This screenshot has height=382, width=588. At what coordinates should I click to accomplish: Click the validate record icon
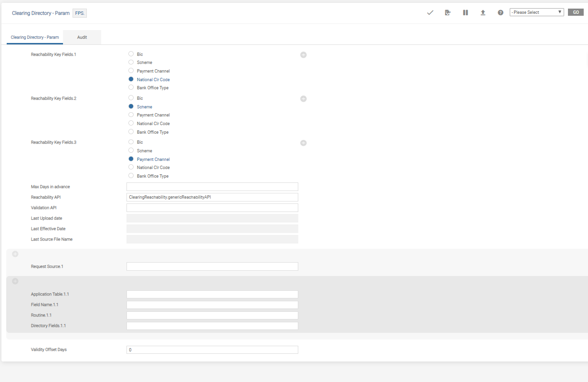pos(448,12)
